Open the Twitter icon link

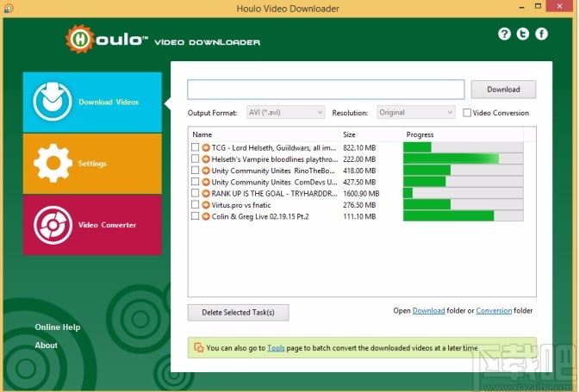(523, 34)
